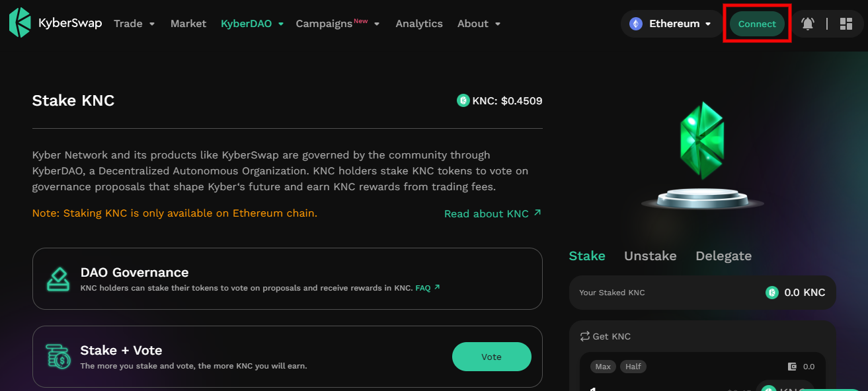Expand the About dropdown menu
868x391 pixels.
pos(479,24)
